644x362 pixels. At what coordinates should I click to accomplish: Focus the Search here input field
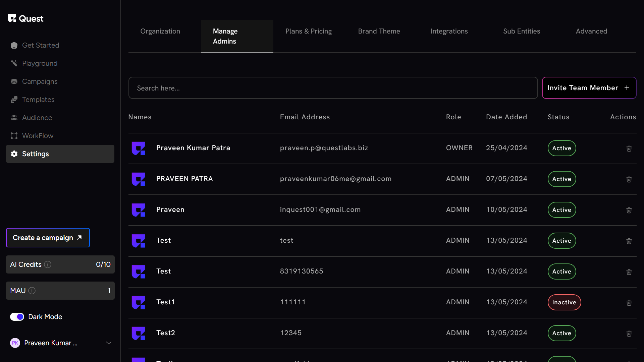[x=333, y=88]
